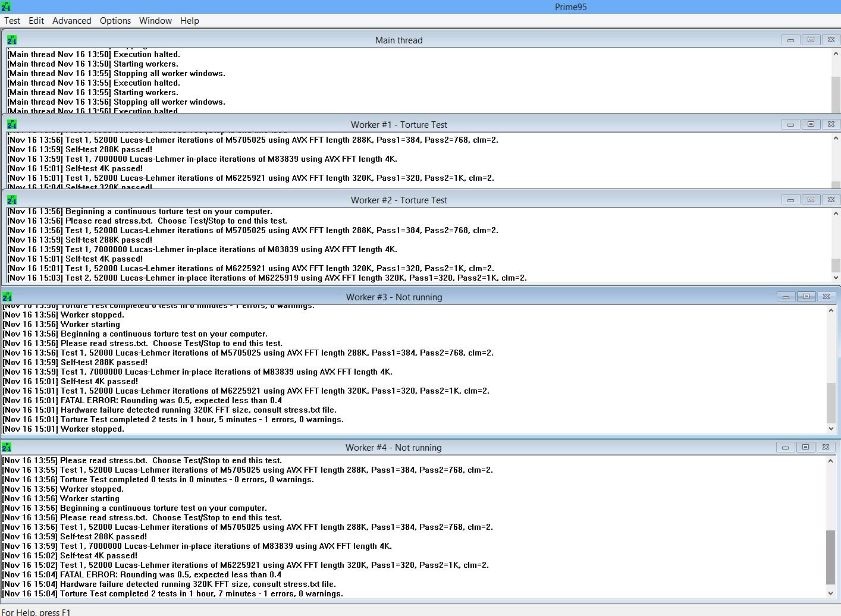841x616 pixels.
Task: Click the Worker #3 window icon
Action: tap(7, 297)
